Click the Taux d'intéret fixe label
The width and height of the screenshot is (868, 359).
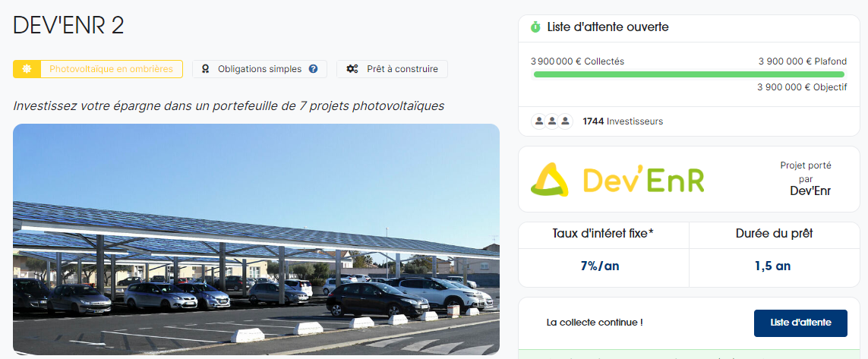(x=604, y=234)
